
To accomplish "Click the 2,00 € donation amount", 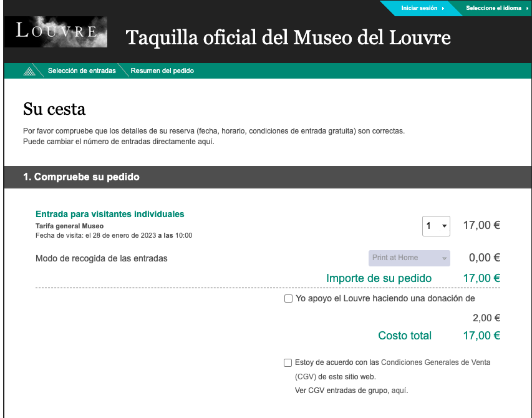I will click(x=486, y=318).
